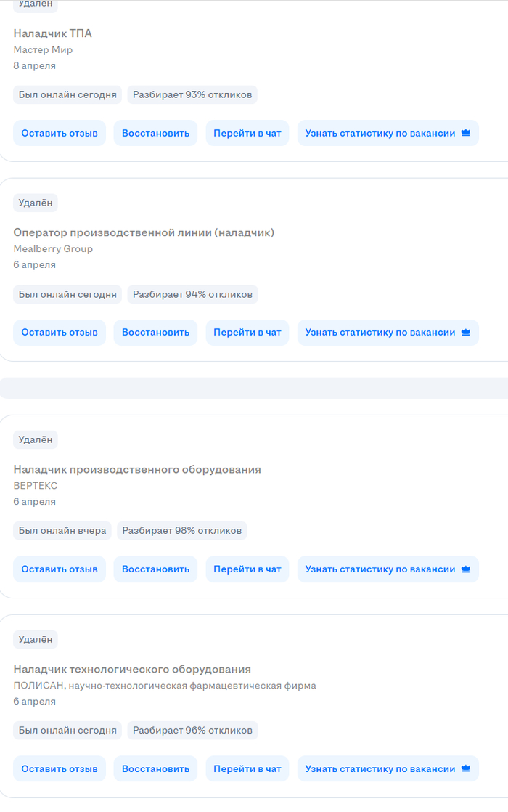Click crown icon in ПОЛИСАН card
Image resolution: width=508 pixels, height=812 pixels.
pyautogui.click(x=466, y=768)
